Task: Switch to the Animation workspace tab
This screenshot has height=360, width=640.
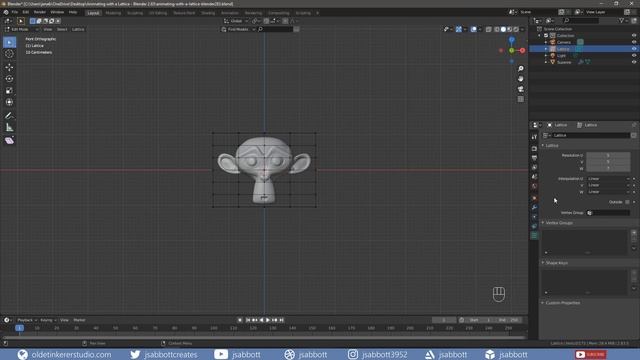Action: coord(229,13)
